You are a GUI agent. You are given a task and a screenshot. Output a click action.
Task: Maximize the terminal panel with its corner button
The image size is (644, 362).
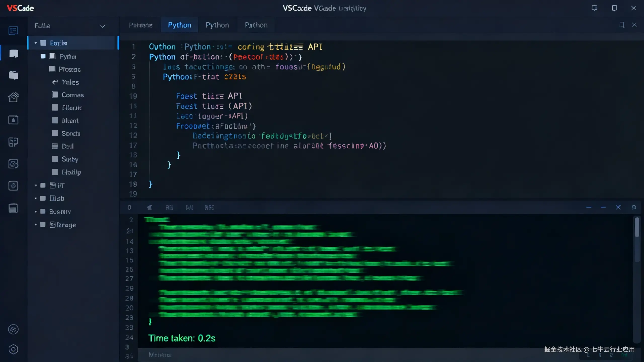(634, 207)
